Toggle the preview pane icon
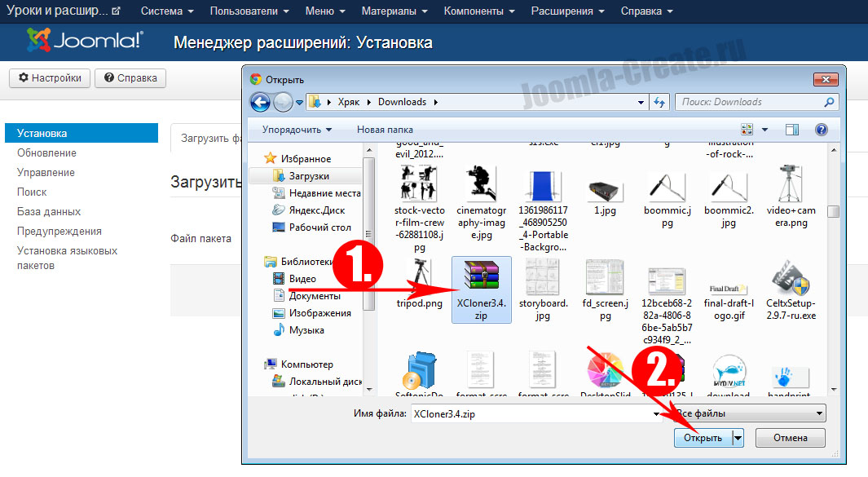 (x=791, y=130)
